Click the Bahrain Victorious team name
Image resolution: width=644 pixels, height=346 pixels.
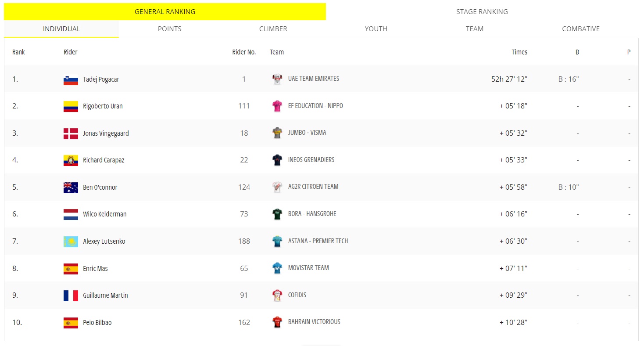pos(314,322)
